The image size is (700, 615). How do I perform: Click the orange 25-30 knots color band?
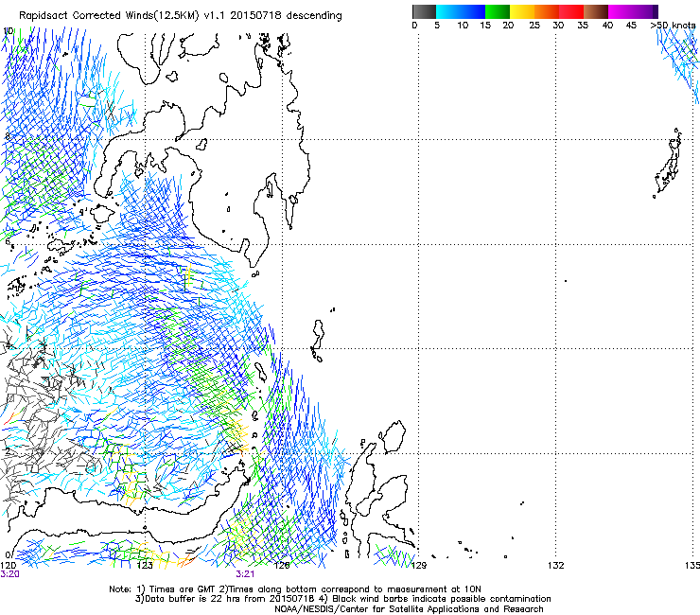coord(547,11)
